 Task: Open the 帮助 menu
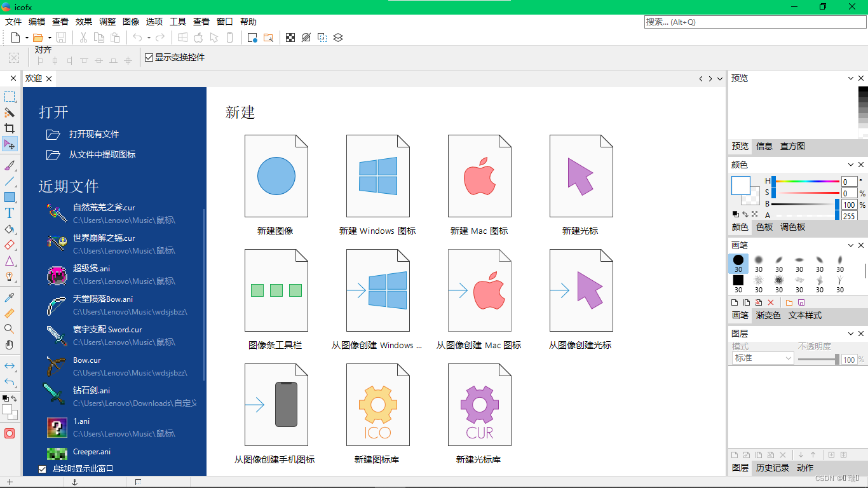click(x=248, y=22)
